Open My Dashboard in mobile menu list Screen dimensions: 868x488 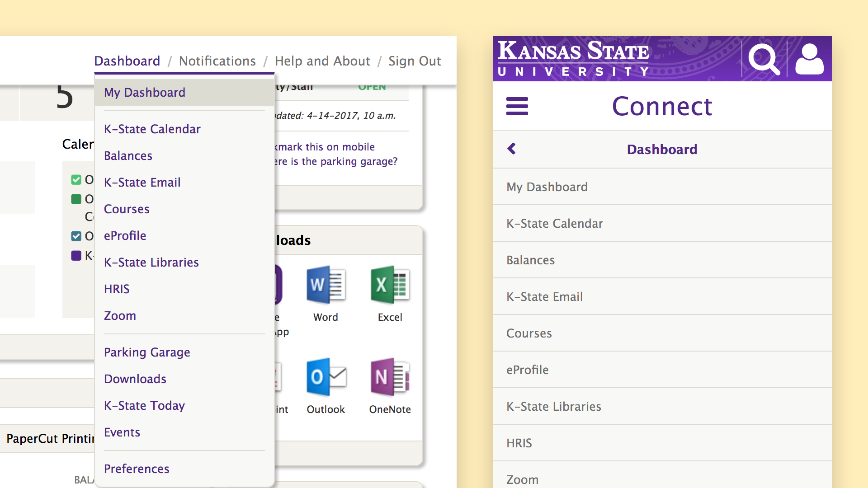(662, 187)
